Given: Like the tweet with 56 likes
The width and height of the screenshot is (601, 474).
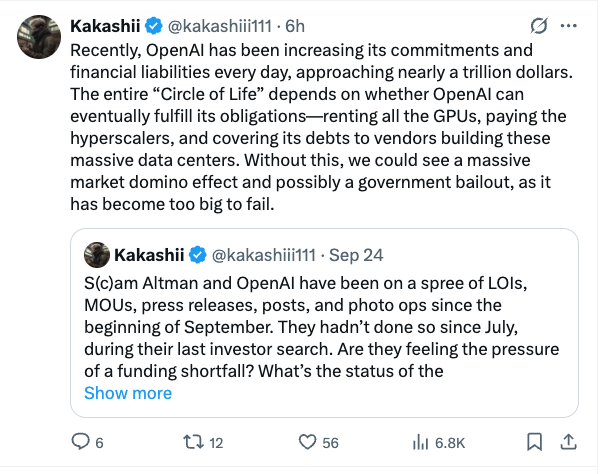Looking at the screenshot, I should pyautogui.click(x=308, y=441).
